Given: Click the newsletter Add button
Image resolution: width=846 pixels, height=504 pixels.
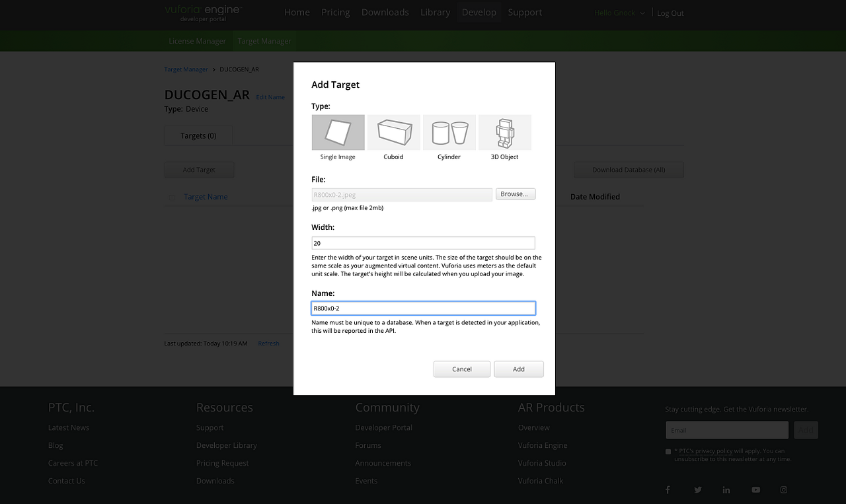Looking at the screenshot, I should (x=806, y=430).
